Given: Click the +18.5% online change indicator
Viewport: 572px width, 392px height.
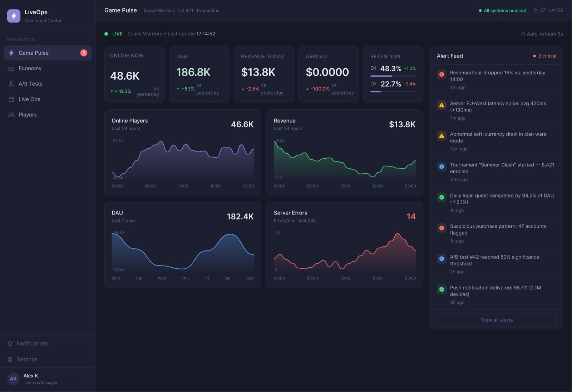Looking at the screenshot, I should pos(121,91).
